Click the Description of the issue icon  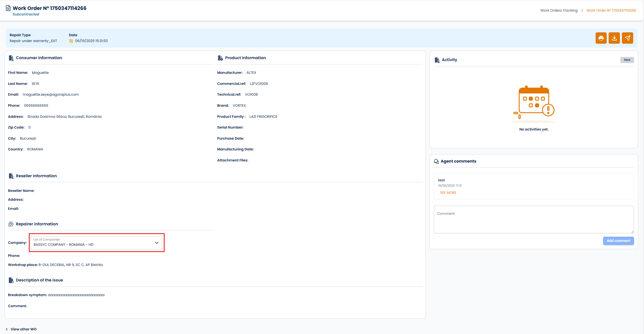[x=11, y=280]
